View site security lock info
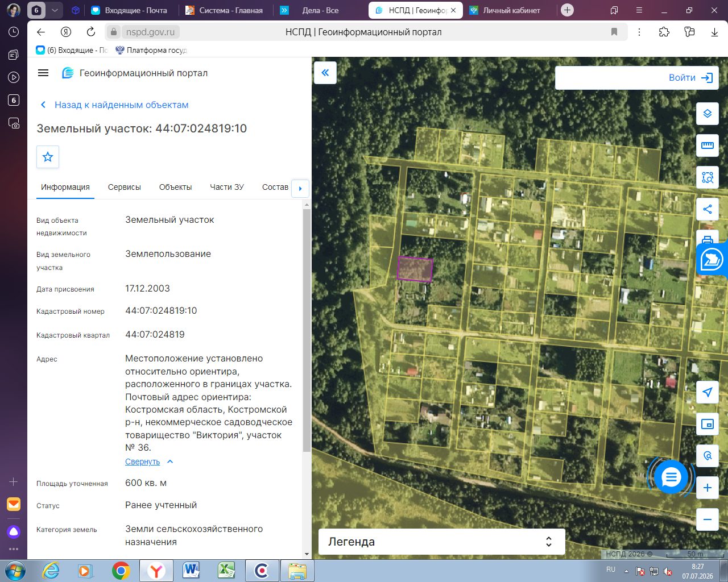 coord(114,32)
